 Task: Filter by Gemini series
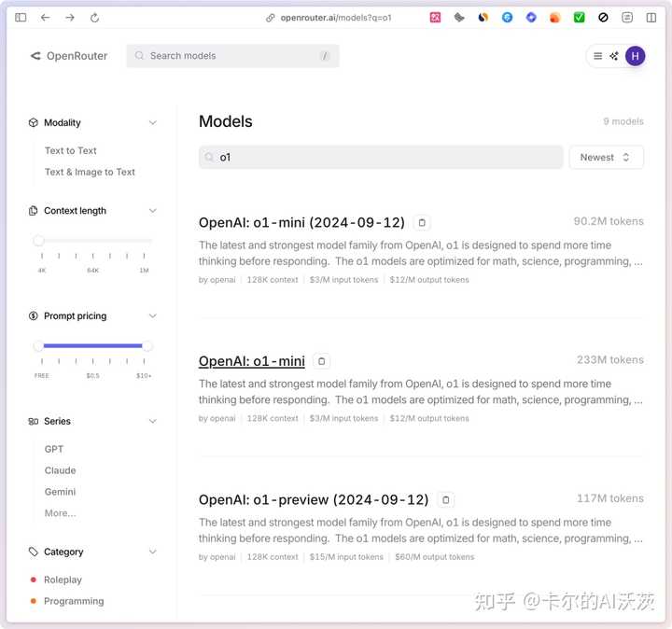click(60, 492)
